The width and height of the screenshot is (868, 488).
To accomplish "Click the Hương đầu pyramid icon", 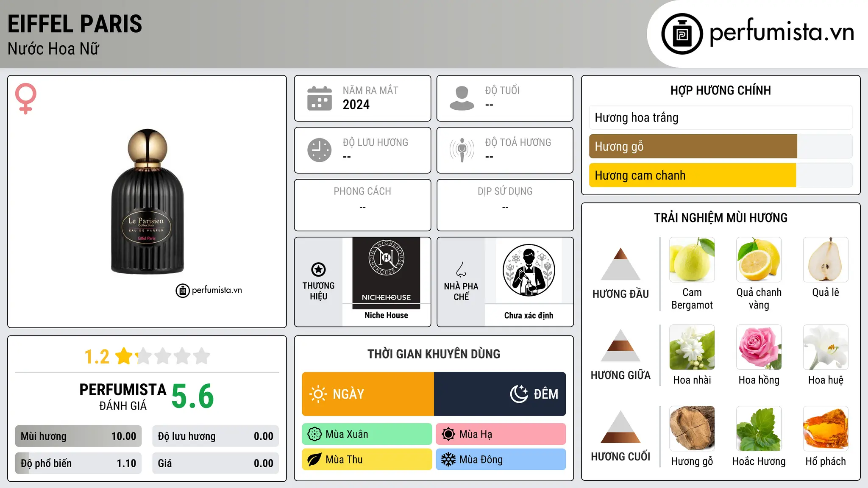I will coord(620,264).
